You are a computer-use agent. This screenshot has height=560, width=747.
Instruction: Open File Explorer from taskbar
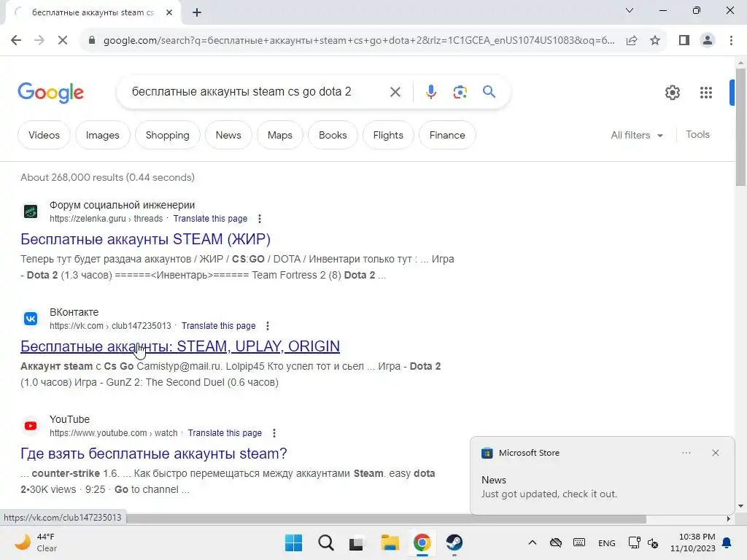[390, 542]
